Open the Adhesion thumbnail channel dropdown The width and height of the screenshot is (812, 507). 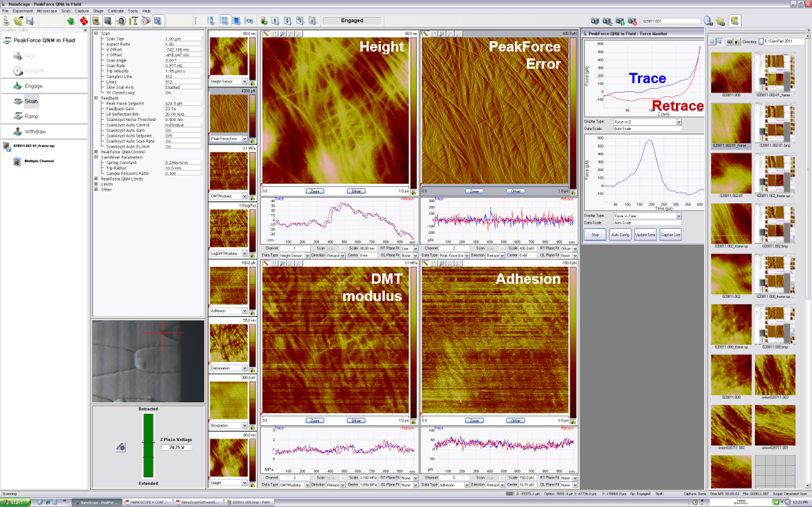coord(245,311)
